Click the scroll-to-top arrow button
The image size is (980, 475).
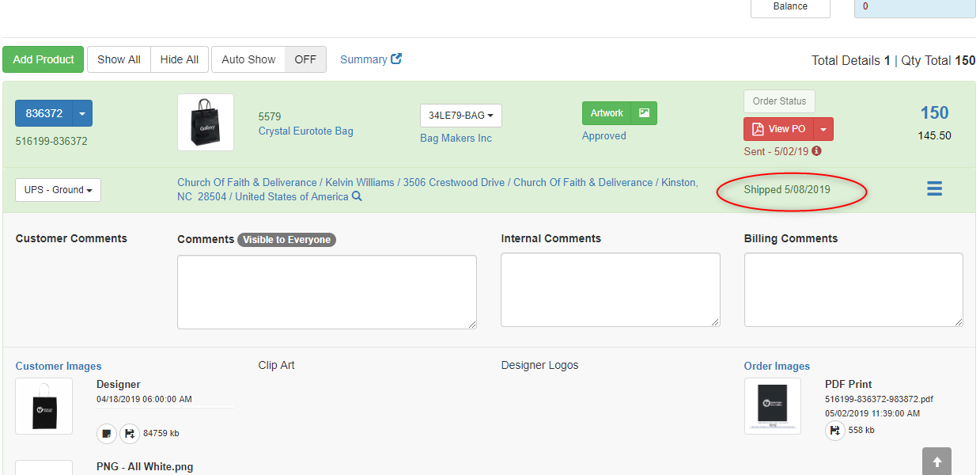pyautogui.click(x=936, y=462)
